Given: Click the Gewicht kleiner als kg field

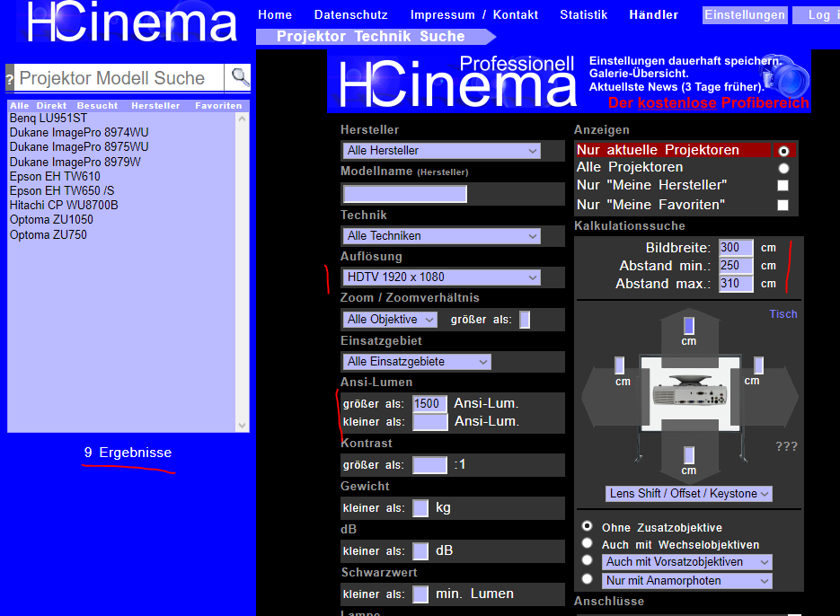Looking at the screenshot, I should [420, 508].
